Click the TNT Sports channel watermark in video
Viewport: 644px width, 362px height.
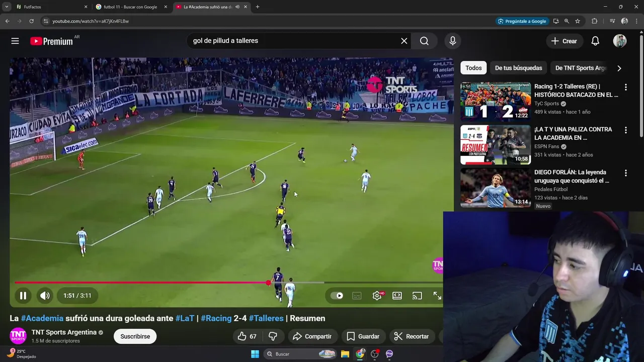437,265
